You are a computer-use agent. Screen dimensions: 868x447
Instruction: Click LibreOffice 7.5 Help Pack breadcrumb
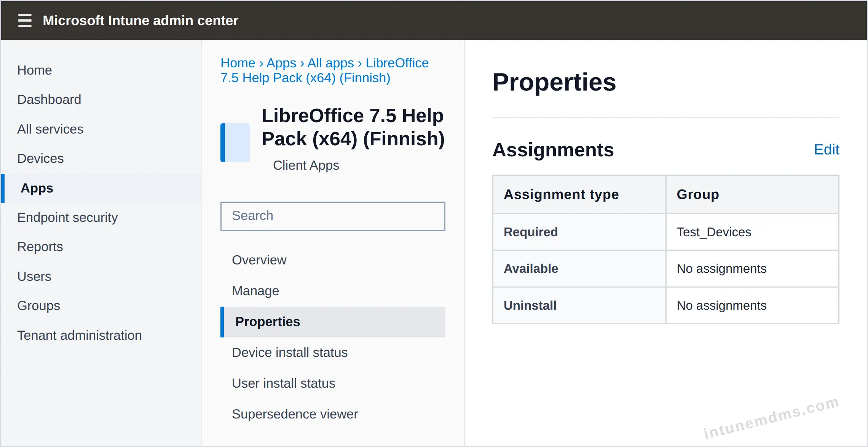click(325, 70)
